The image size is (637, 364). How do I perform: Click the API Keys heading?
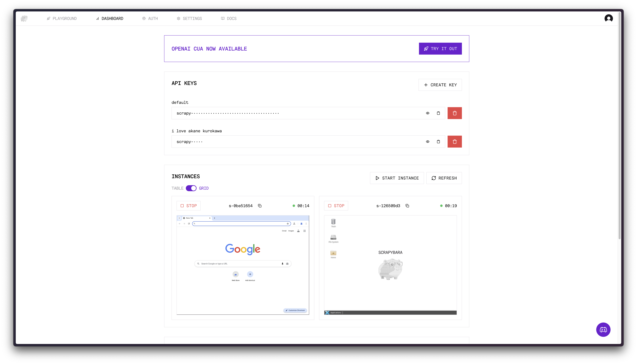[184, 83]
